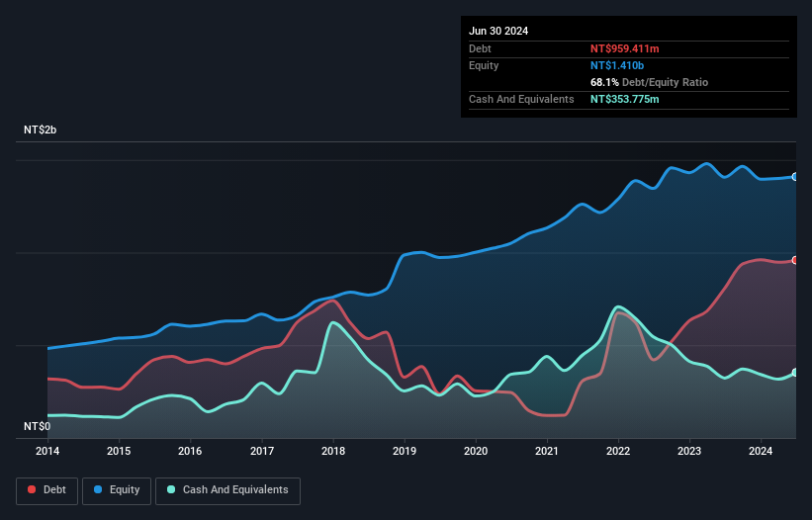Screen dimensions: 812x520
Task: Click the Debt line end marker
Action: coord(795,260)
